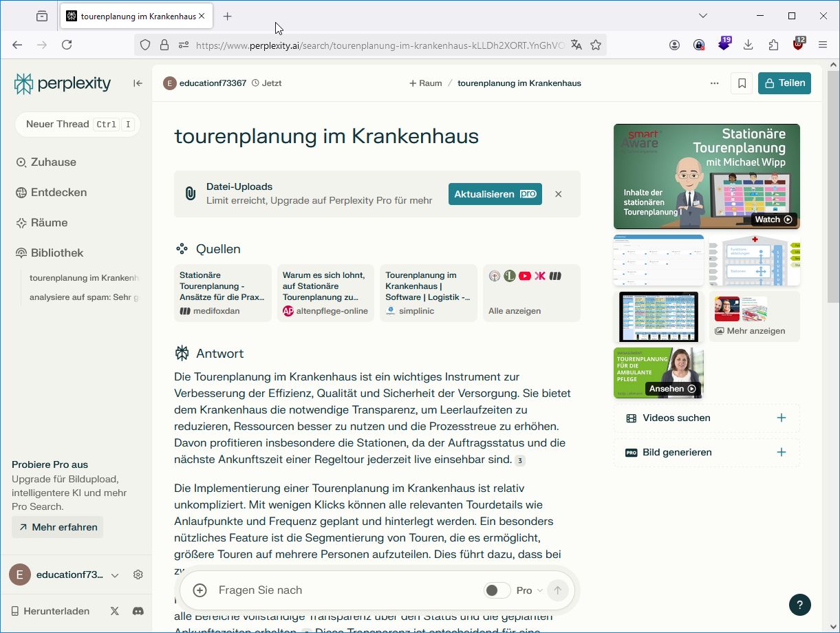Click the Teilen share button
Screen dimensions: 840x633
tap(784, 83)
